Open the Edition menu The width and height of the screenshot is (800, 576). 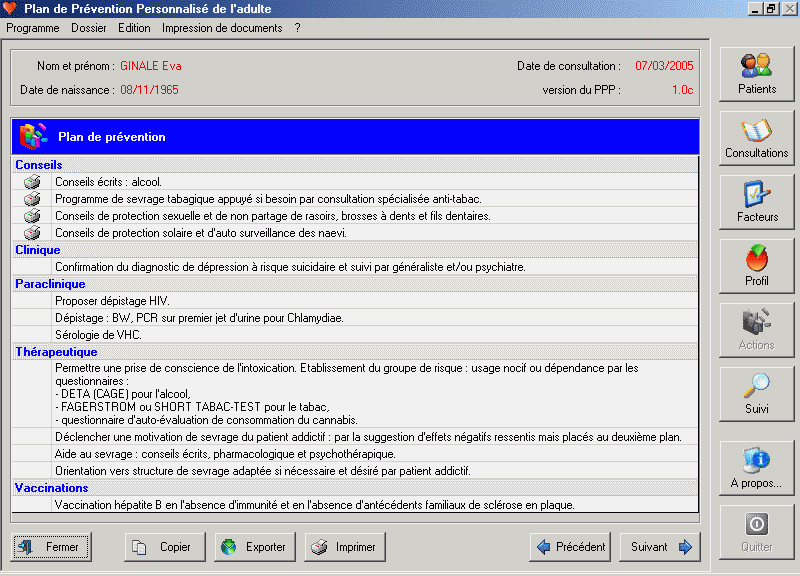click(134, 28)
